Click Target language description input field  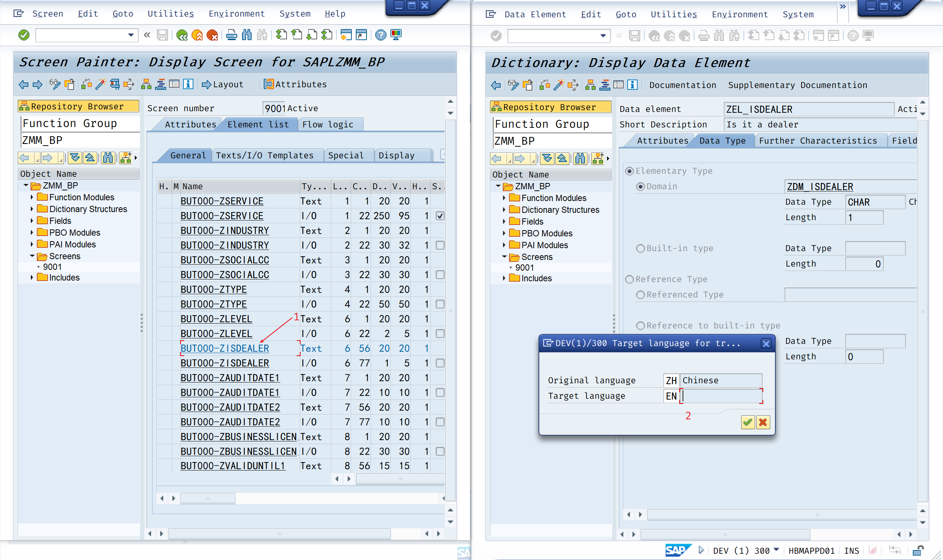[721, 396]
